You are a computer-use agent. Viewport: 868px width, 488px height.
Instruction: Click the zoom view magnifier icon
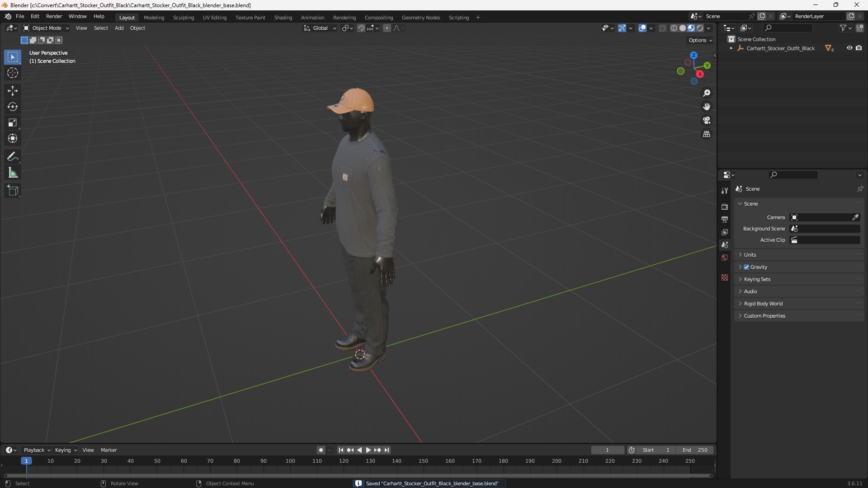[x=707, y=93]
